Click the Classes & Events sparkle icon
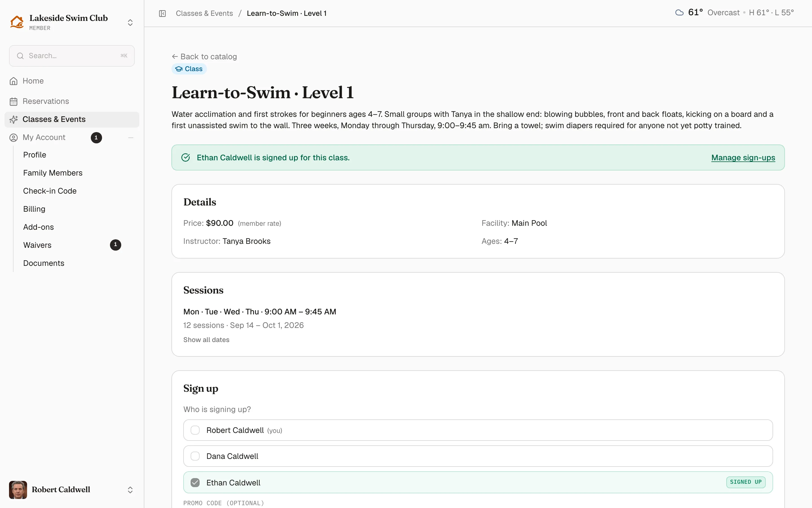This screenshot has width=812, height=508. (14, 120)
